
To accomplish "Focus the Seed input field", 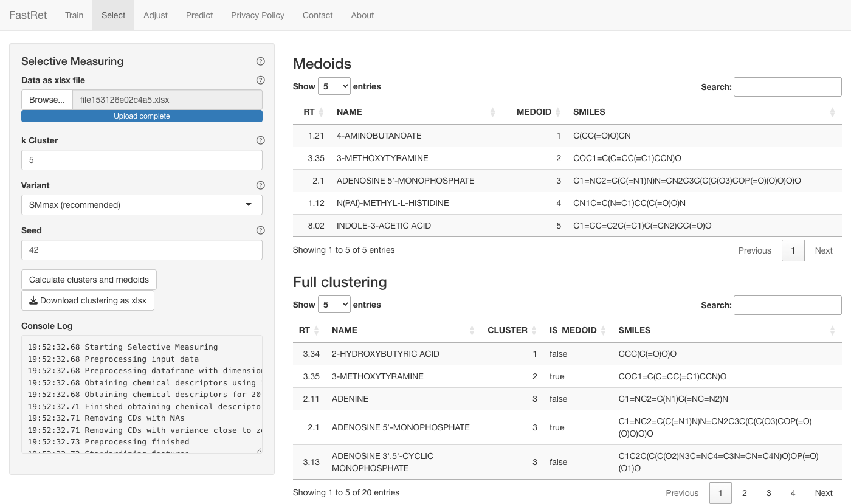I will 142,250.
